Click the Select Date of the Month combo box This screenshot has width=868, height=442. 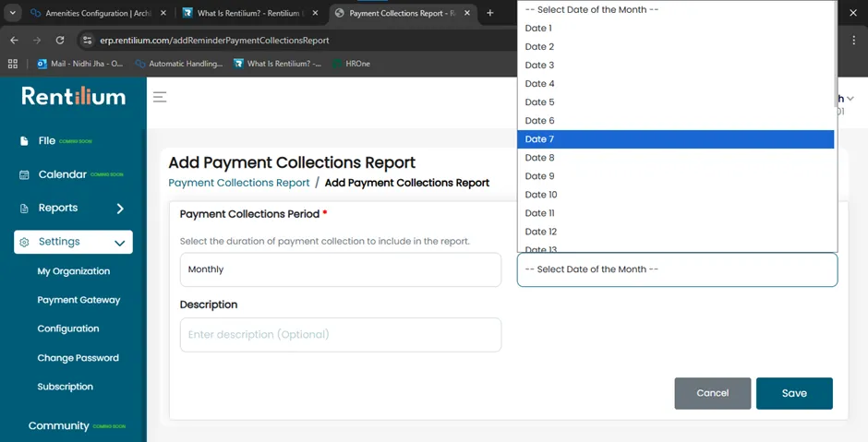677,269
